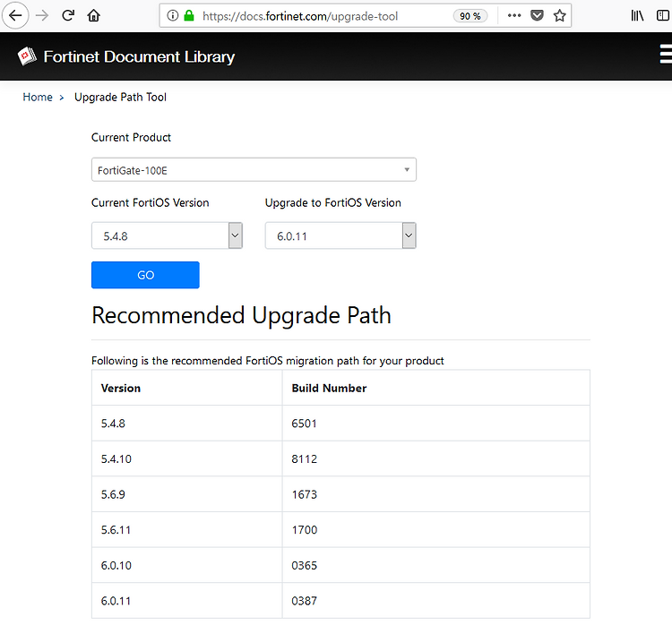Open Current FortiOS Version 5.4.8 dropdown
The image size is (672, 625).
click(167, 235)
